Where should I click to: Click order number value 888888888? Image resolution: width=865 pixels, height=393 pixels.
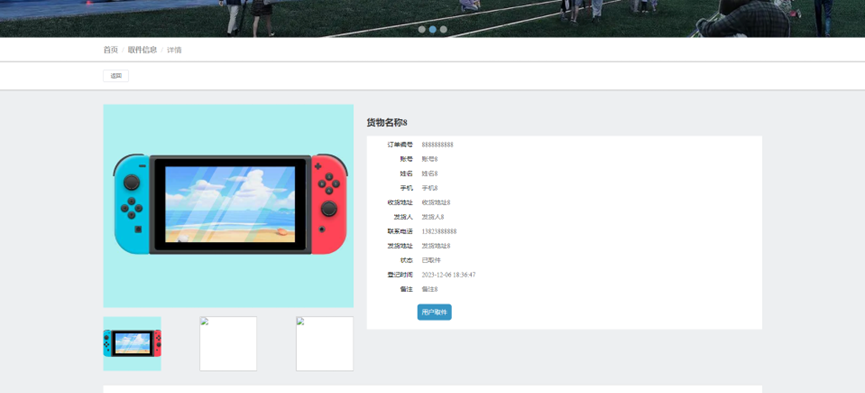(437, 145)
